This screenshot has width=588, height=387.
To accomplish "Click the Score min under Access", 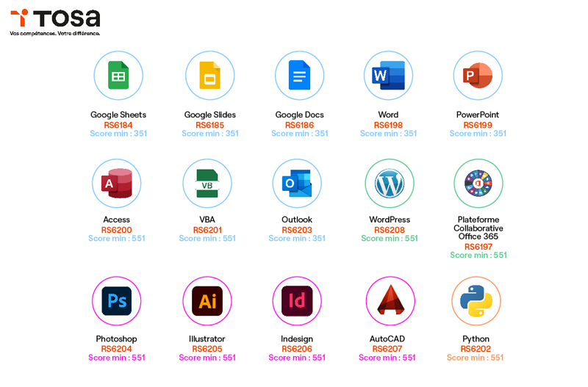I will point(117,239).
